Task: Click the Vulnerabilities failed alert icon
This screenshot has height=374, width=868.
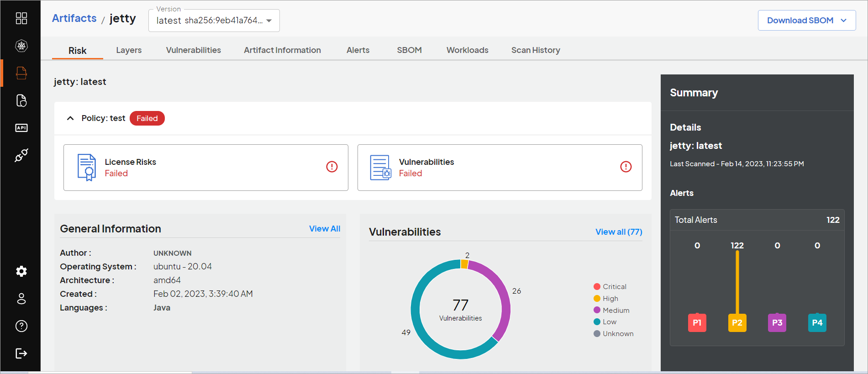Action: click(626, 167)
